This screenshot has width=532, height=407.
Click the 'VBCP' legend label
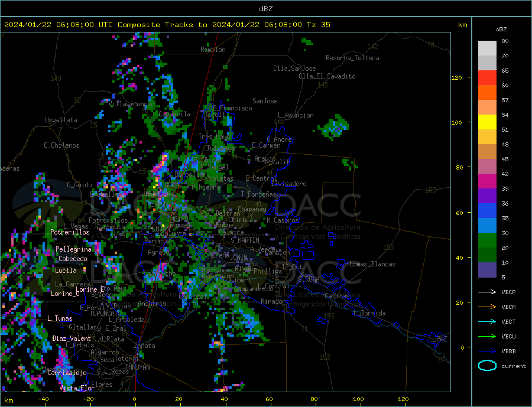tap(508, 292)
